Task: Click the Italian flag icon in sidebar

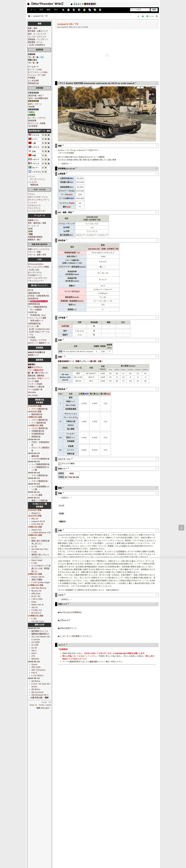Action: coord(30,159)
